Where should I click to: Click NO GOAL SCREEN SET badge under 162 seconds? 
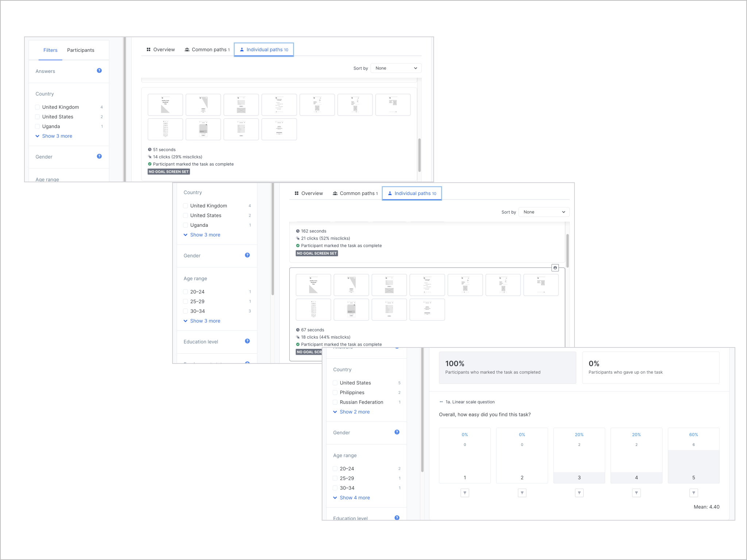317,253
